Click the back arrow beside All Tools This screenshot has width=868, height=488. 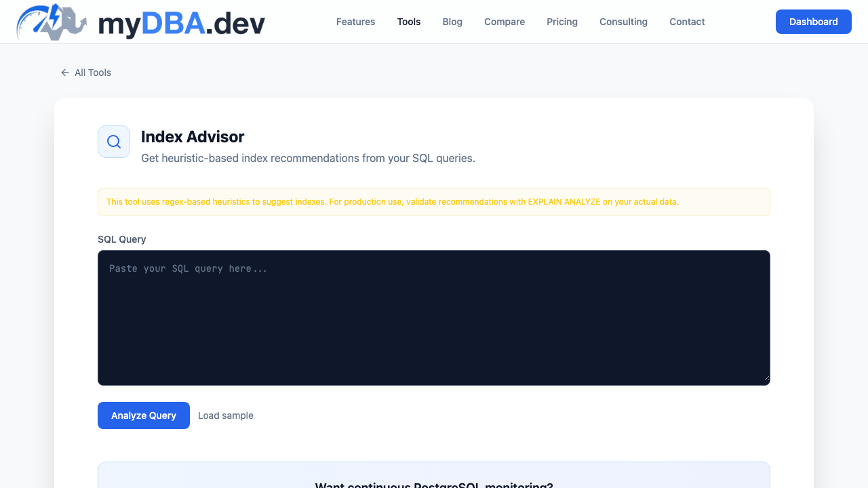tap(65, 73)
